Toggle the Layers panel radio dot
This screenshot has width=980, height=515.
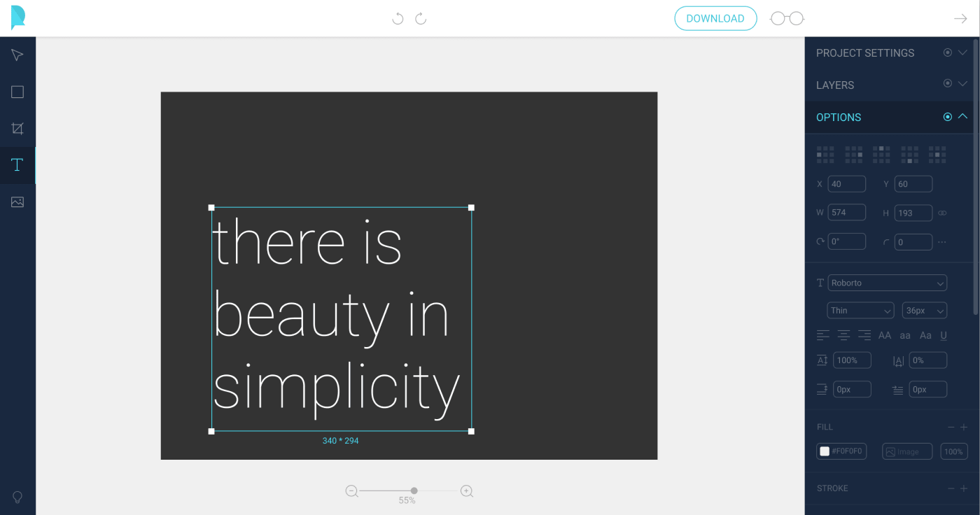[947, 83]
